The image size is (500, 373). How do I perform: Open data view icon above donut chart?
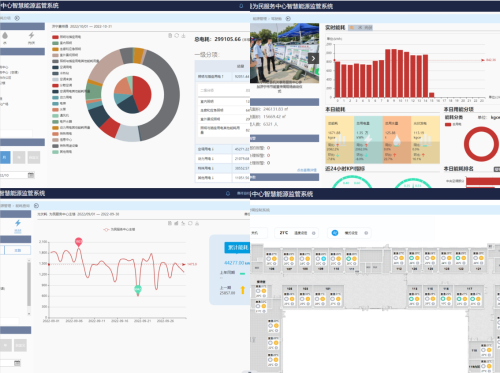pos(170,36)
